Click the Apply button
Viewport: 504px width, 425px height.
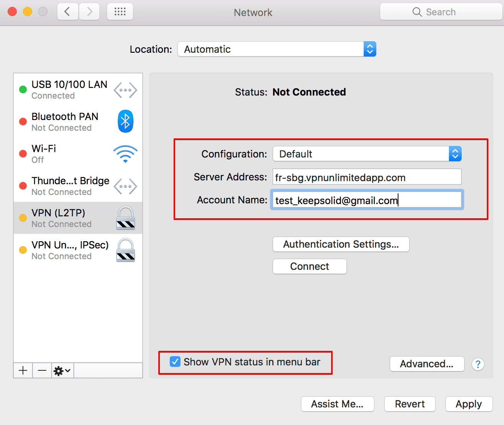[469, 404]
